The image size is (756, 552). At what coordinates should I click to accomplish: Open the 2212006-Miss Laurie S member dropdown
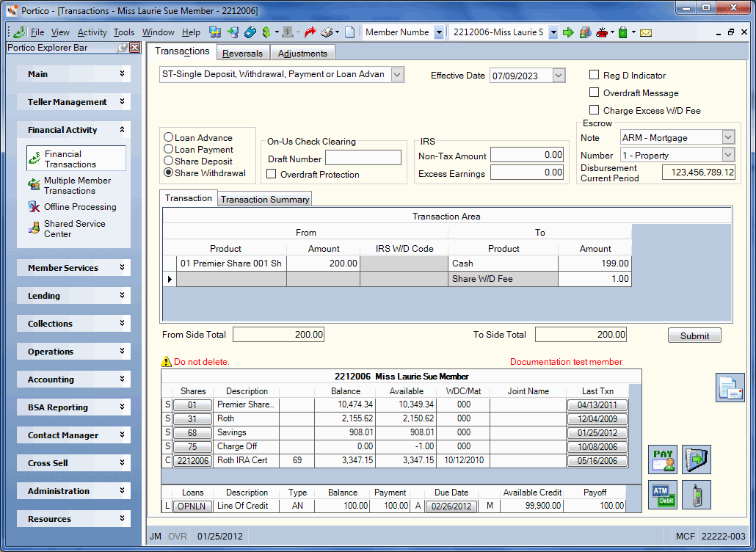pyautogui.click(x=553, y=32)
